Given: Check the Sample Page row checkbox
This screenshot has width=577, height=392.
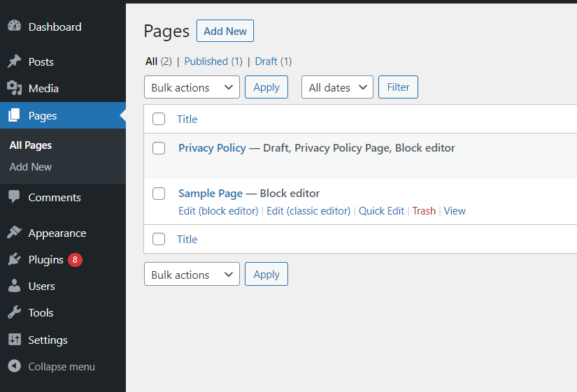Looking at the screenshot, I should [159, 194].
